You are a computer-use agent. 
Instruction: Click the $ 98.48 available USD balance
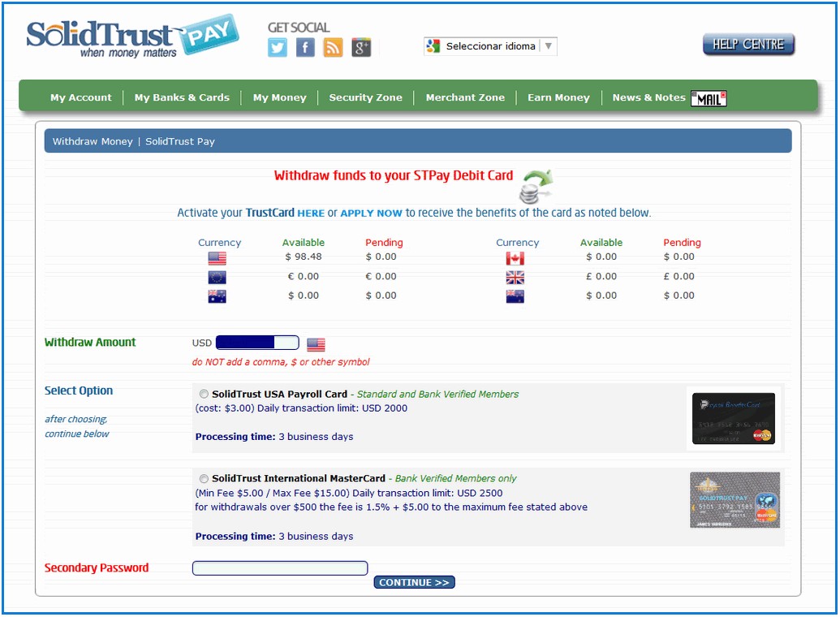click(304, 257)
